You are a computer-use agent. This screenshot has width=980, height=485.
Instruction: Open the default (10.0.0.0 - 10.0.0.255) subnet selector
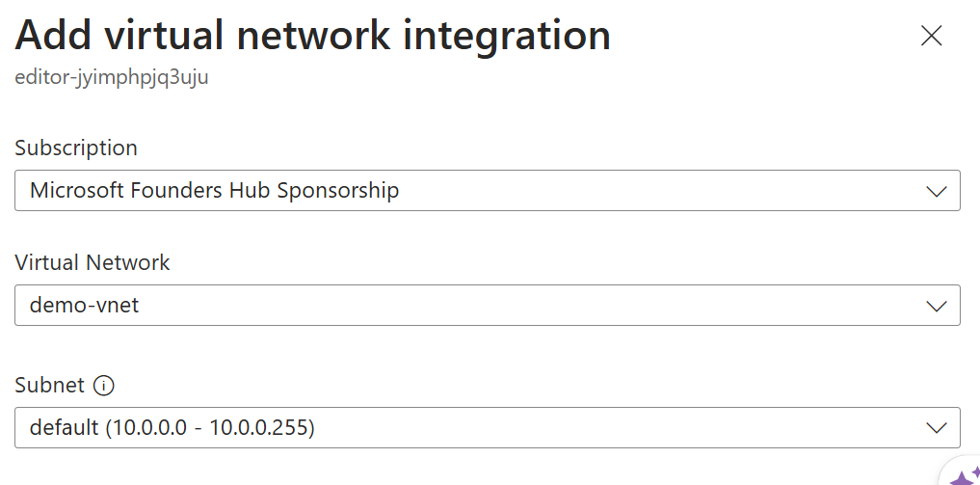tap(488, 427)
